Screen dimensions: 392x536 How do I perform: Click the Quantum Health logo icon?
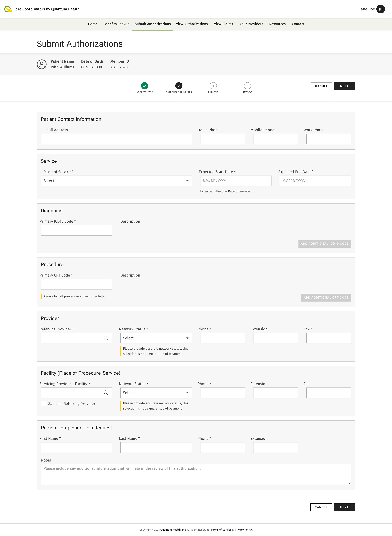[8, 9]
